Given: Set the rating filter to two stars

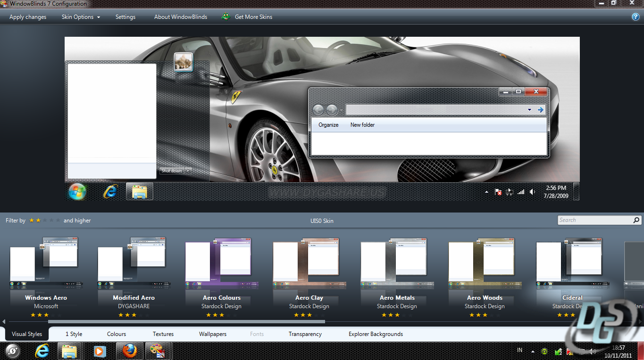Looking at the screenshot, I should (38, 220).
